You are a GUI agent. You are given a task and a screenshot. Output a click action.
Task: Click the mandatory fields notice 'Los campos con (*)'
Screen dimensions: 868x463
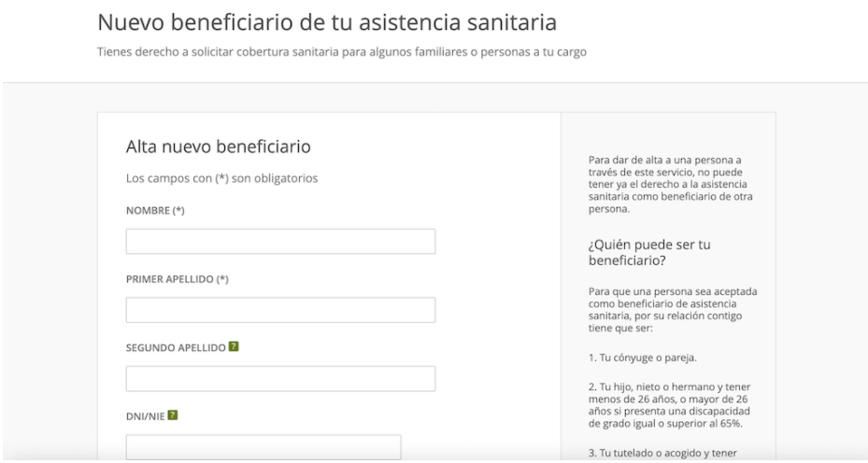point(221,178)
